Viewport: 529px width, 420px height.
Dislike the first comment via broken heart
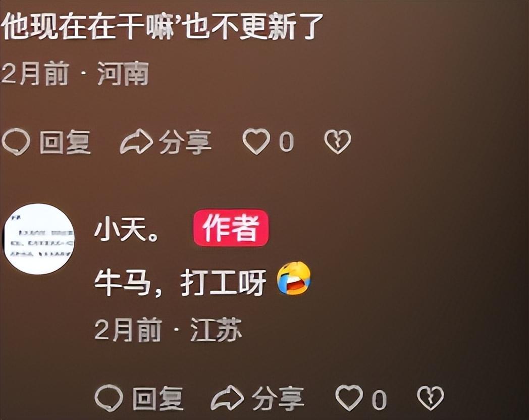[337, 141]
